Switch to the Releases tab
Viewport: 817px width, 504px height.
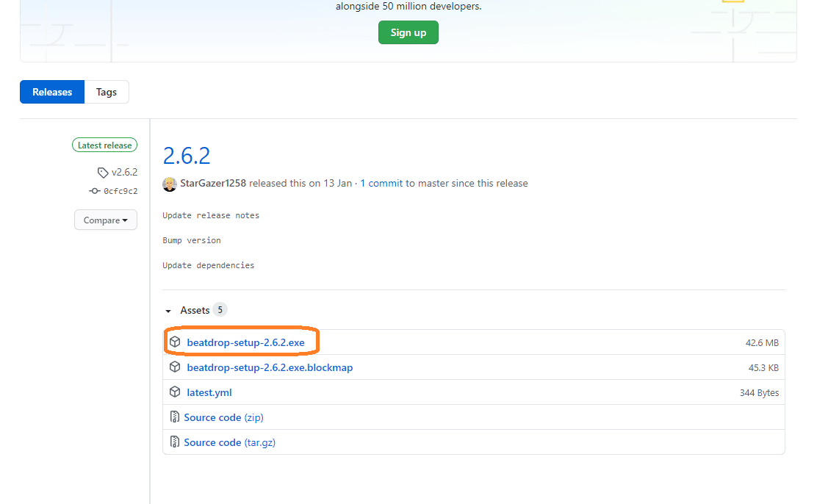tap(52, 92)
